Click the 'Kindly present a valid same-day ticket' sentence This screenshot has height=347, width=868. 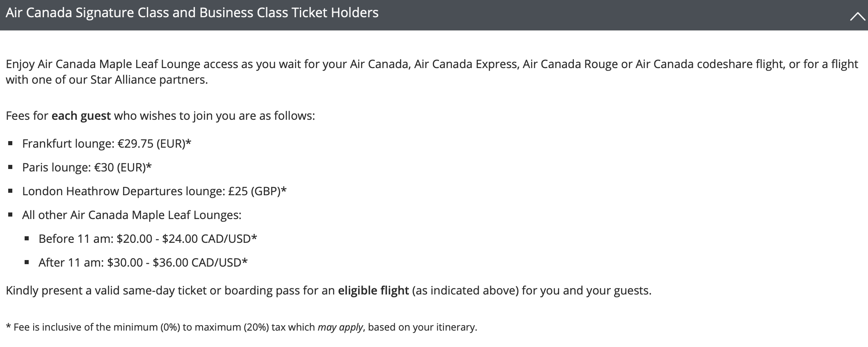329,291
